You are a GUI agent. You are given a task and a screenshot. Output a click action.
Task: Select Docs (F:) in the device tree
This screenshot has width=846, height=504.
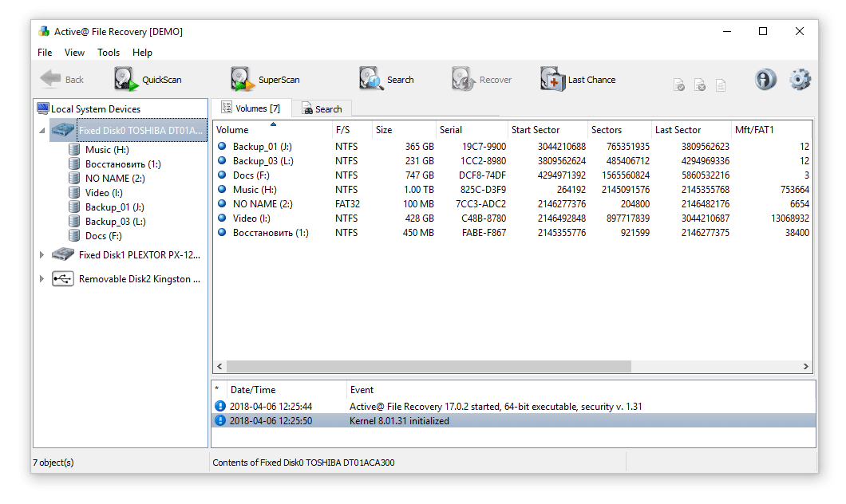[x=103, y=235]
